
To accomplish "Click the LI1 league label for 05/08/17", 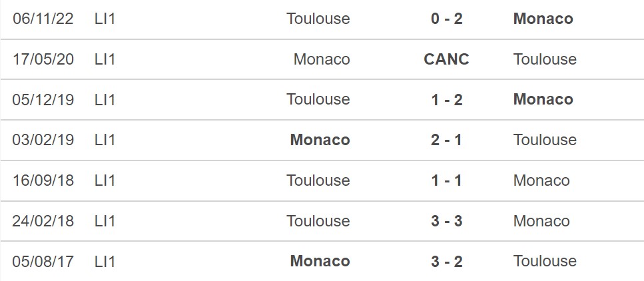I will (105, 261).
